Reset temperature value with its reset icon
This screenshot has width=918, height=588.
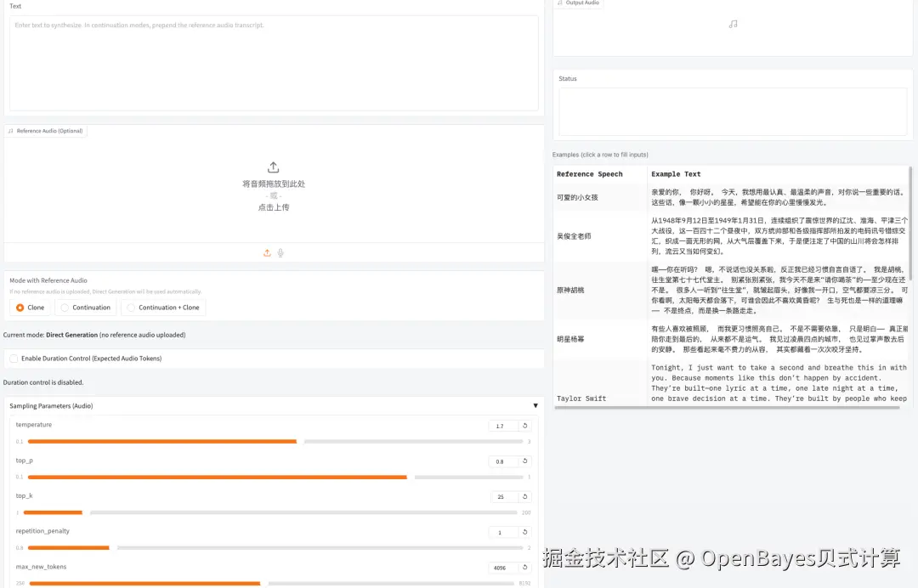tap(525, 426)
